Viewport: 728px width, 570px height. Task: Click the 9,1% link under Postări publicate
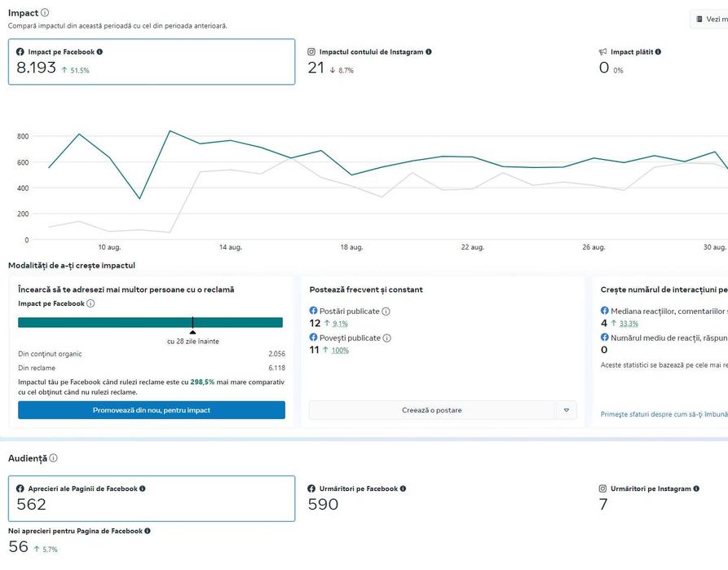click(340, 324)
